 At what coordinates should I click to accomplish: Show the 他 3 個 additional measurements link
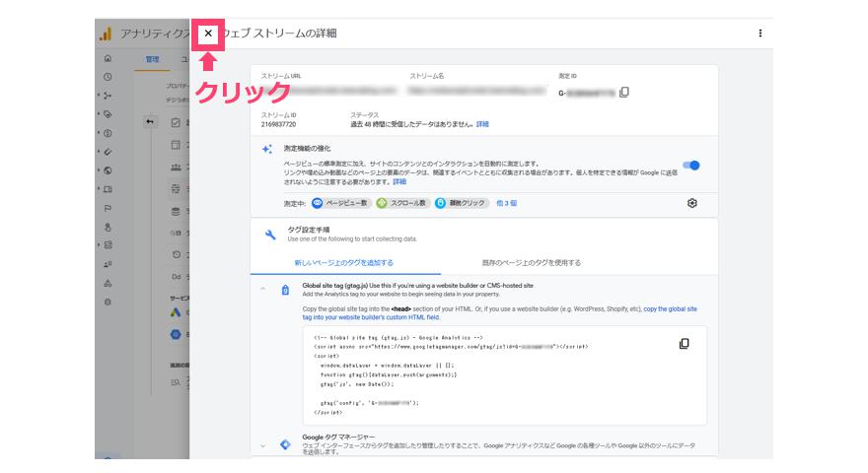pyautogui.click(x=507, y=203)
